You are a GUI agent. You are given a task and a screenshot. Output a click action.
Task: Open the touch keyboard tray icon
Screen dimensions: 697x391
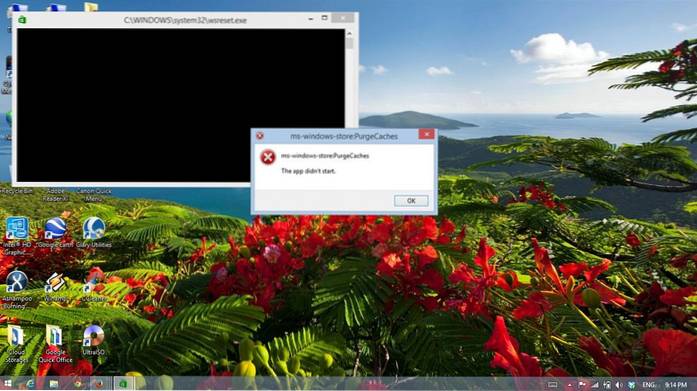click(553, 385)
